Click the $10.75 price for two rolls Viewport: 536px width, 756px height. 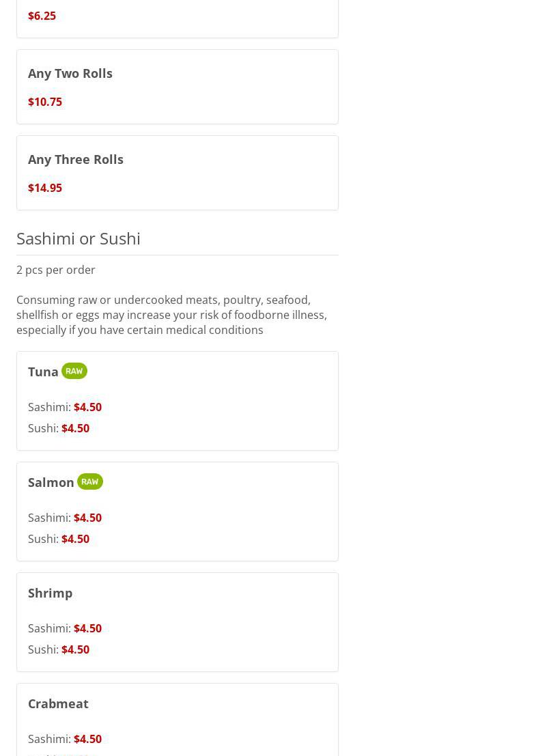[x=45, y=102]
